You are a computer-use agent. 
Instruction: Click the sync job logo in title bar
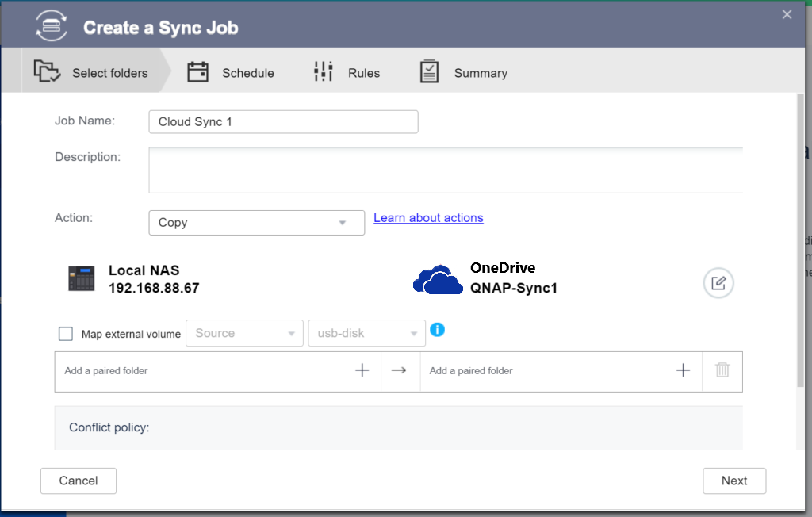coord(52,27)
